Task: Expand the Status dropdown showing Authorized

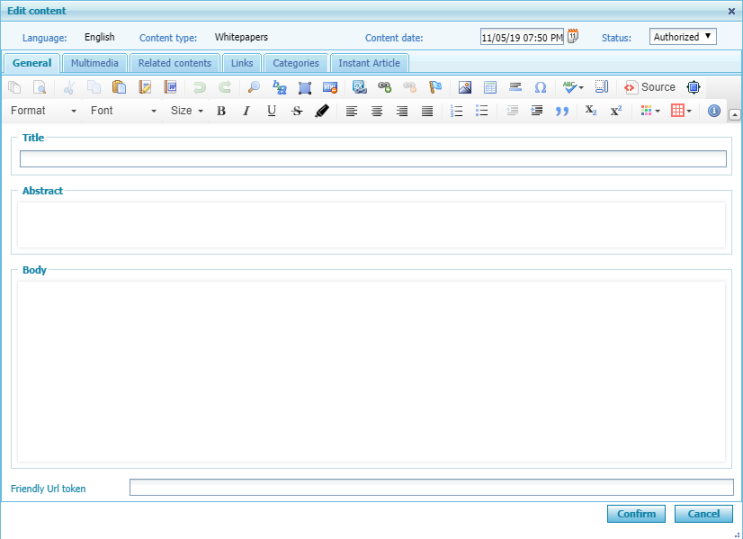Action: click(683, 37)
